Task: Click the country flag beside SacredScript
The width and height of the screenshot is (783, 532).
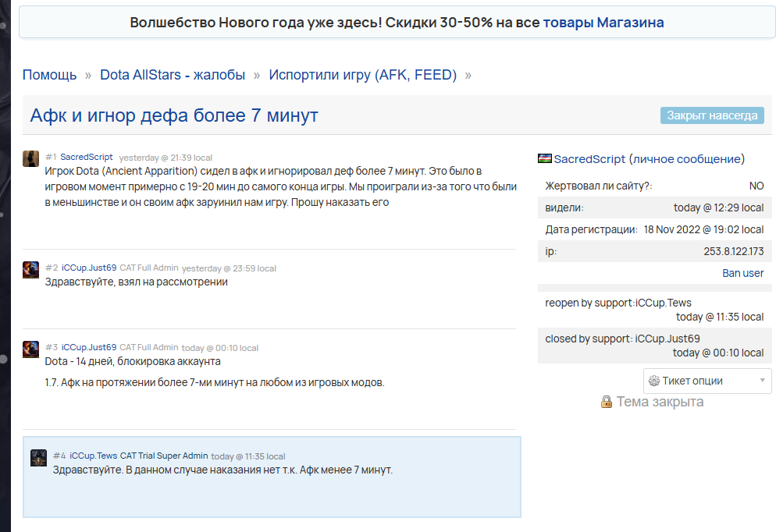Action: click(x=545, y=158)
